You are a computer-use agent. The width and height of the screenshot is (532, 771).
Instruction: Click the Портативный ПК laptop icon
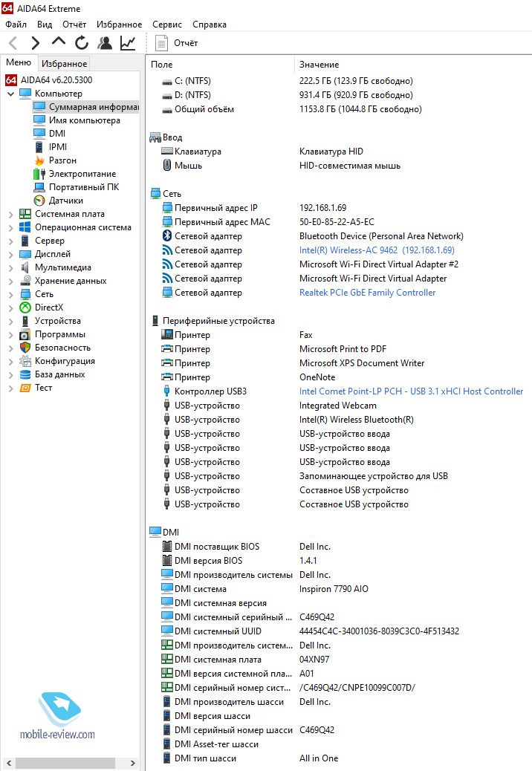click(39, 187)
